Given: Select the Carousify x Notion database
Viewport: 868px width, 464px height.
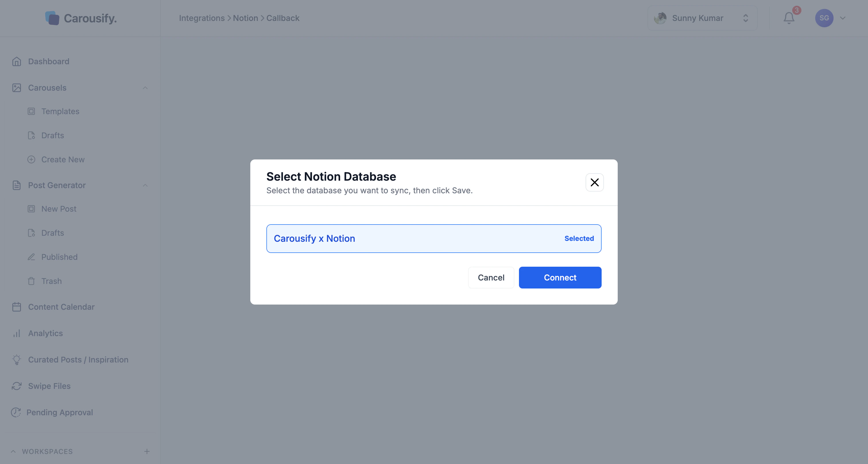Looking at the screenshot, I should click(x=434, y=238).
